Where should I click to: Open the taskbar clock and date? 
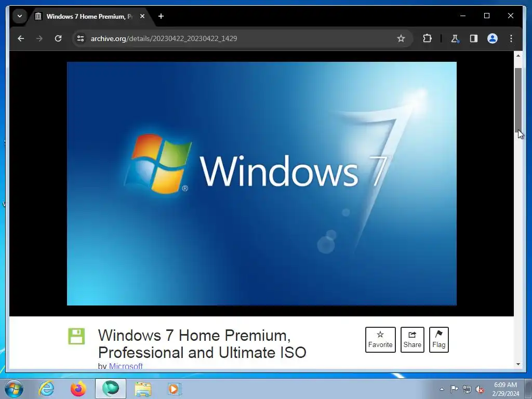506,389
